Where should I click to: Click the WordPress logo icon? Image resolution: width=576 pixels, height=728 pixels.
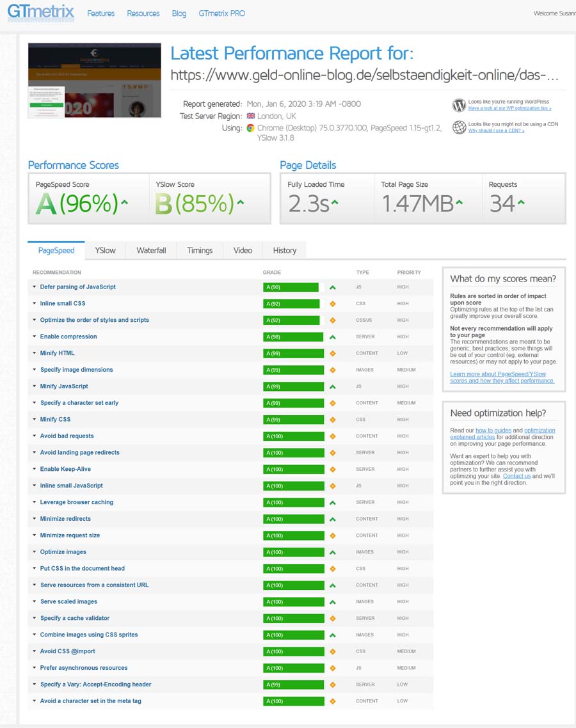459,105
